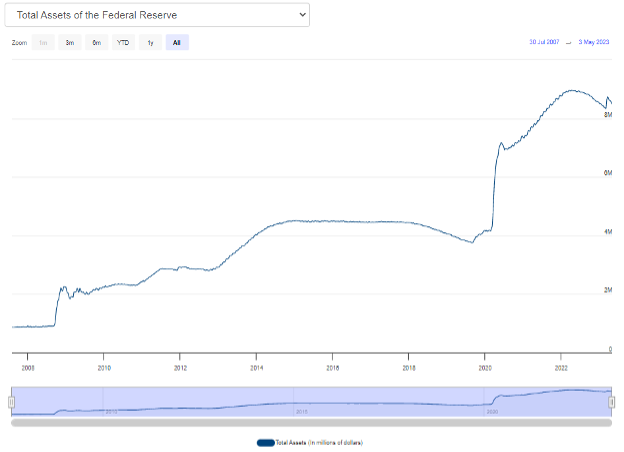Click the 6M y-axis label
Image resolution: width=624 pixels, height=452 pixels.
point(608,173)
